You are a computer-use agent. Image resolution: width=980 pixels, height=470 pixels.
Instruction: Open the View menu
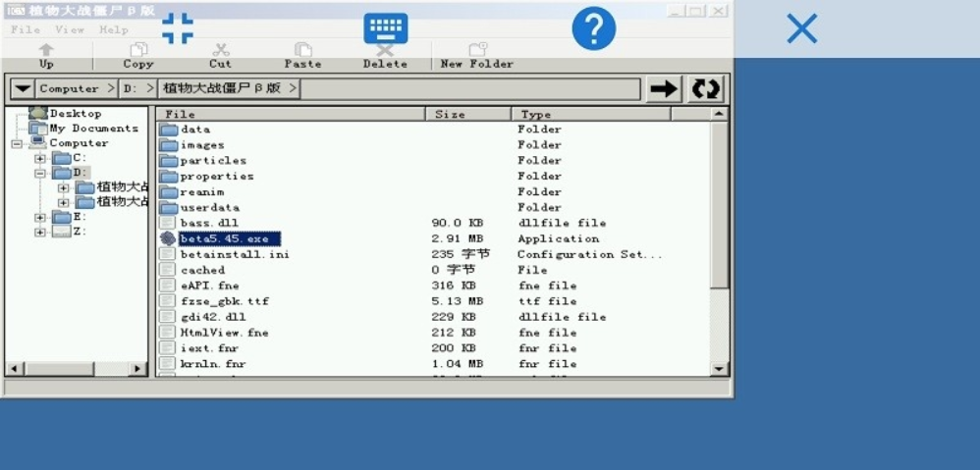coord(70,29)
